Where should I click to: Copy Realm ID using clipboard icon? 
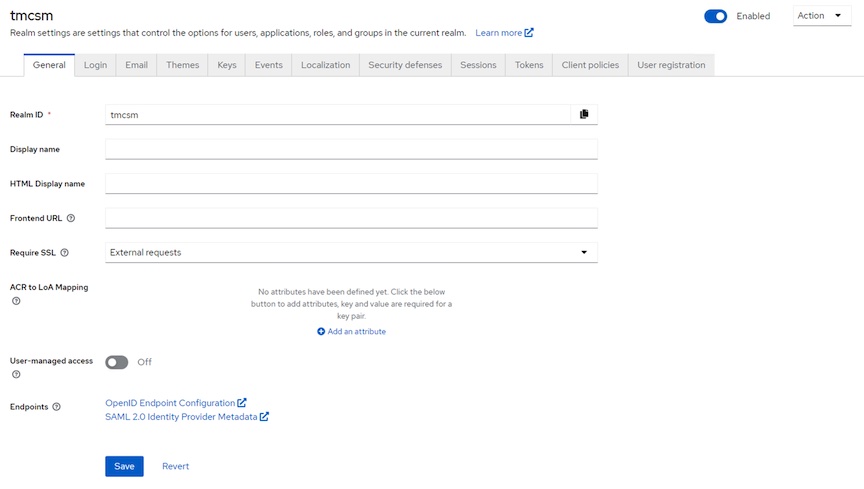[x=584, y=114]
